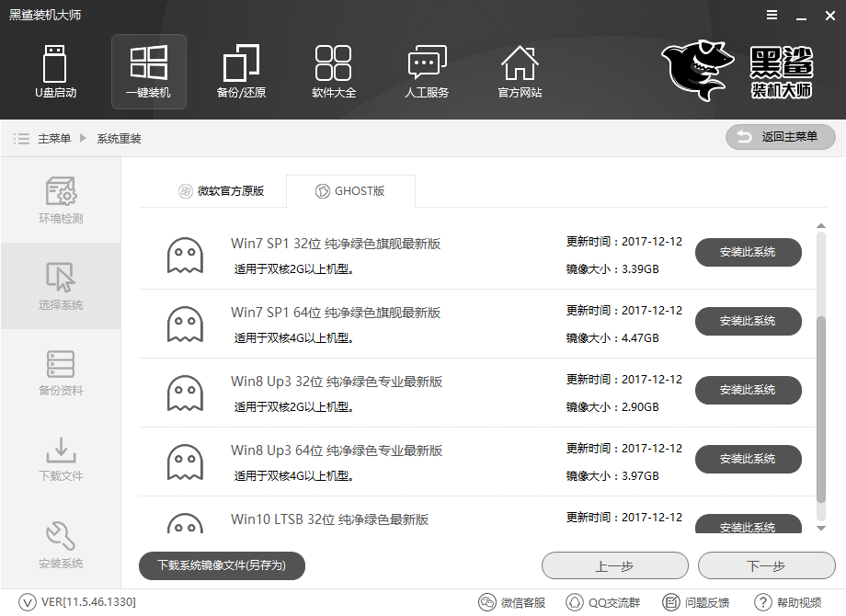The height and width of the screenshot is (616, 846).
Task: Contact 微信客服 from the status bar
Action: coord(516,602)
